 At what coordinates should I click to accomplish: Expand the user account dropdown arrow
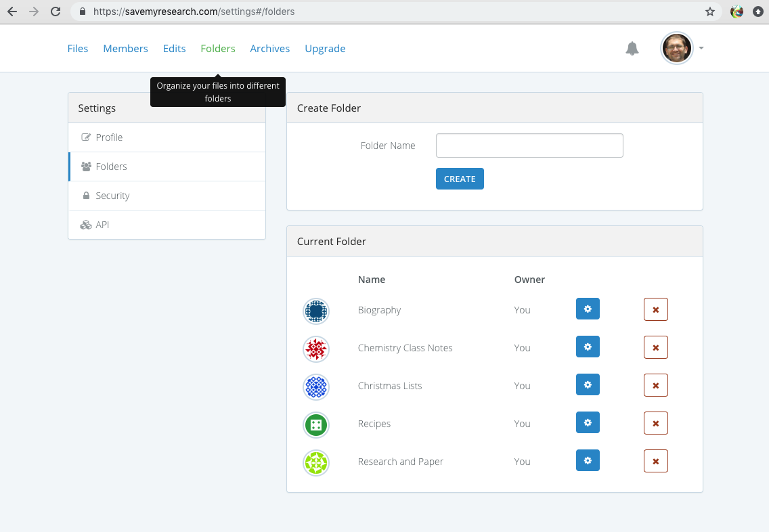click(701, 48)
